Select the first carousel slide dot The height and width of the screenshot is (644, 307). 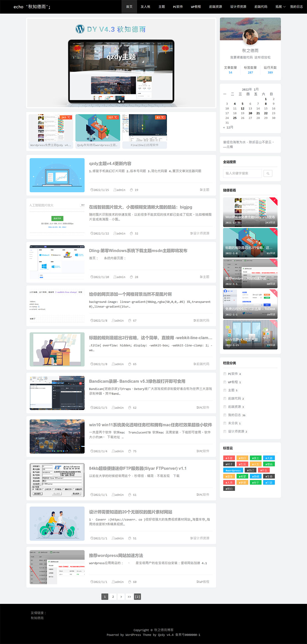[x=119, y=102]
